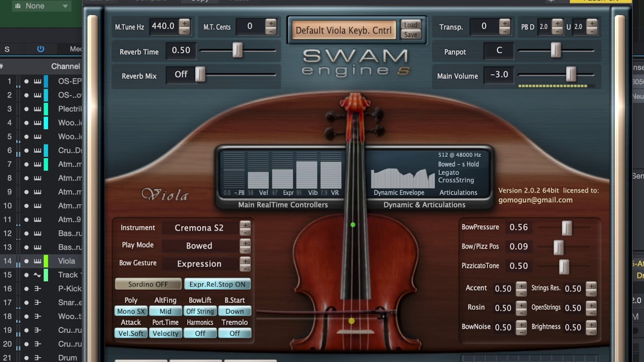Open the None dropdown at top left
This screenshot has height=362, width=644.
[41, 6]
